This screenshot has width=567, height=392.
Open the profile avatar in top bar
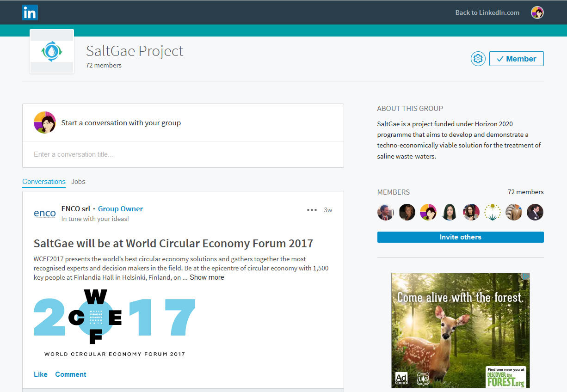coord(537,12)
